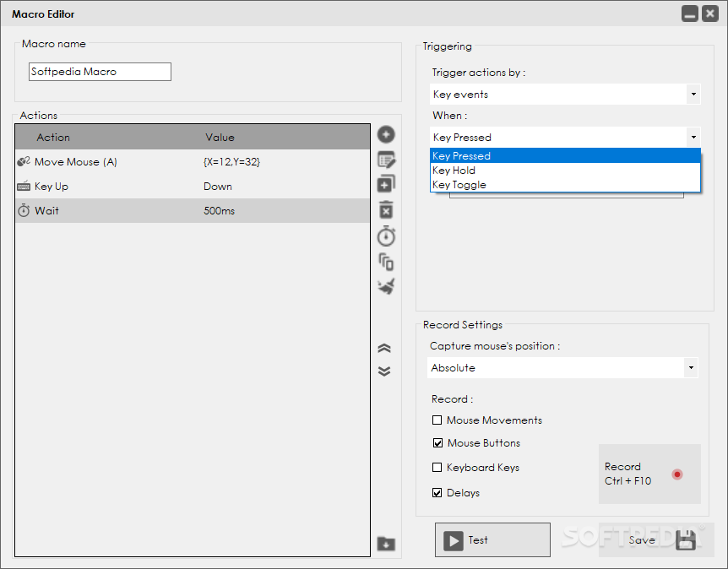Image resolution: width=728 pixels, height=569 pixels.
Task: Click the clear all actions broom icon
Action: (386, 286)
